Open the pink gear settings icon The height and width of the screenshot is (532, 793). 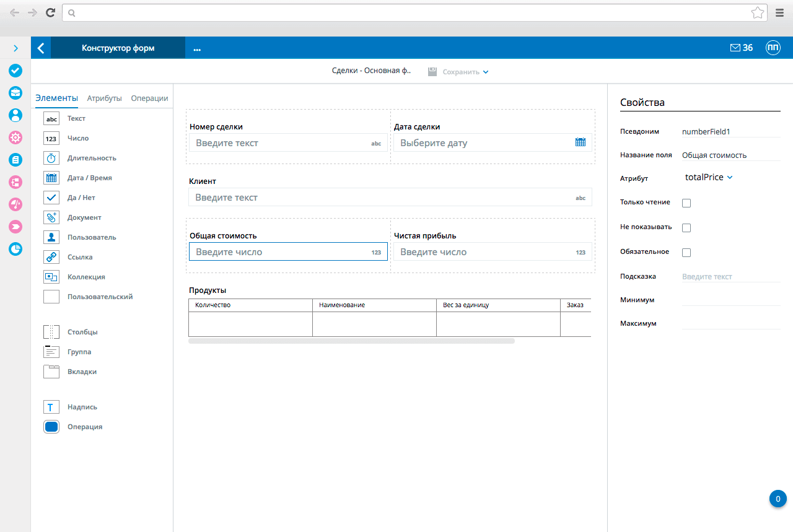(15, 137)
